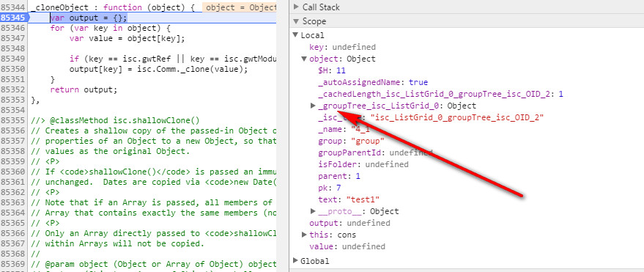Select the group: "group" property
This screenshot has width=644, height=272.
351,141
